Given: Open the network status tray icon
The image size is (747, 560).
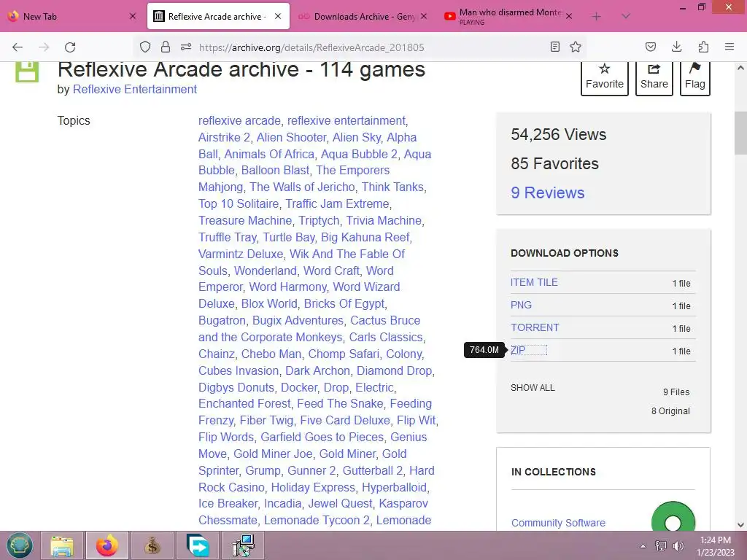Looking at the screenshot, I should point(661,546).
